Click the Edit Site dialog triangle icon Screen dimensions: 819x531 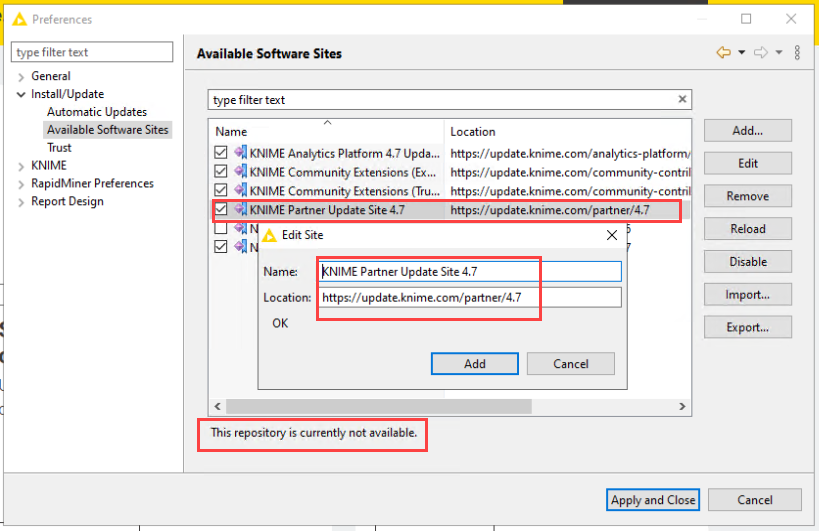tap(270, 235)
